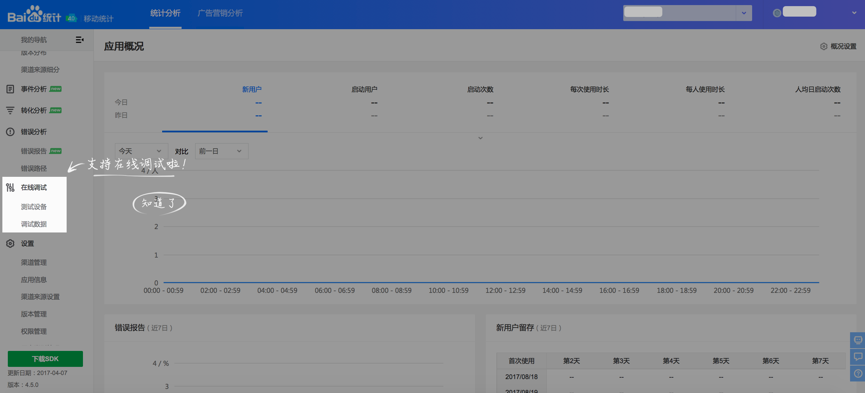The image size is (865, 393).
Task: Open the 今天 date range dropdown
Action: pos(141,151)
